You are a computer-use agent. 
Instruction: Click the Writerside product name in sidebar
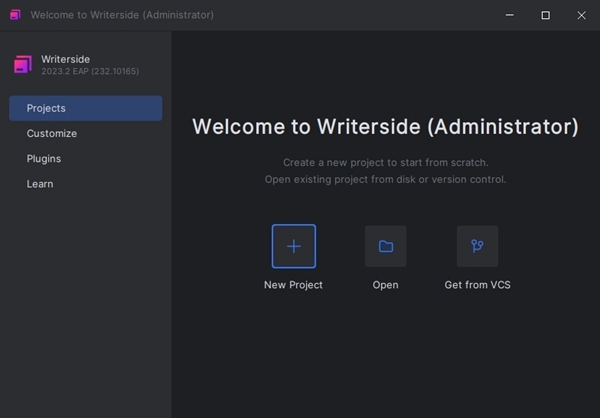click(x=66, y=59)
